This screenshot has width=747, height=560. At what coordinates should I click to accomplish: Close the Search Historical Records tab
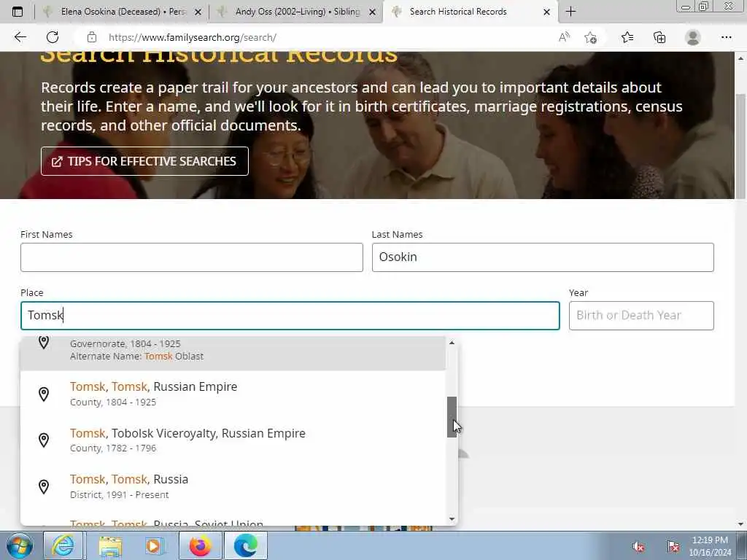tap(547, 12)
